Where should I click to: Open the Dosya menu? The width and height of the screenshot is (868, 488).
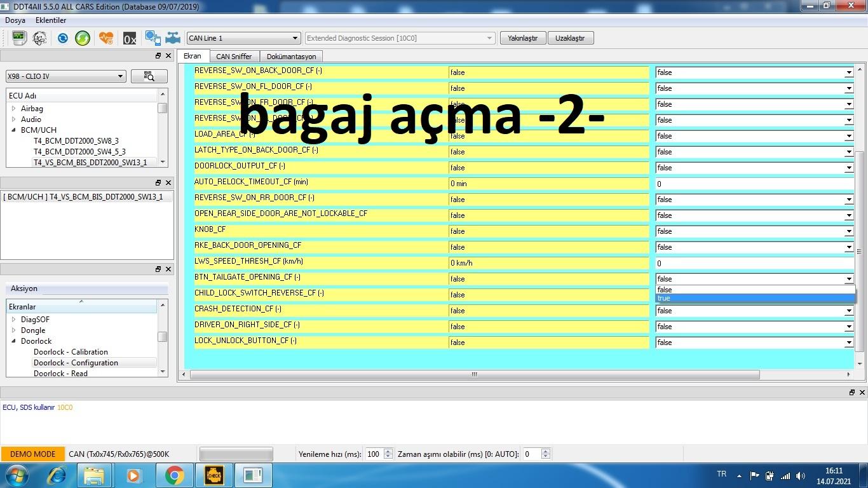click(x=15, y=20)
